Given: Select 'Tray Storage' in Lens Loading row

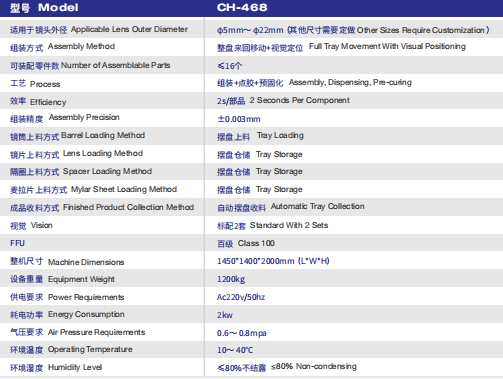Looking at the screenshot, I should pyautogui.click(x=279, y=154).
